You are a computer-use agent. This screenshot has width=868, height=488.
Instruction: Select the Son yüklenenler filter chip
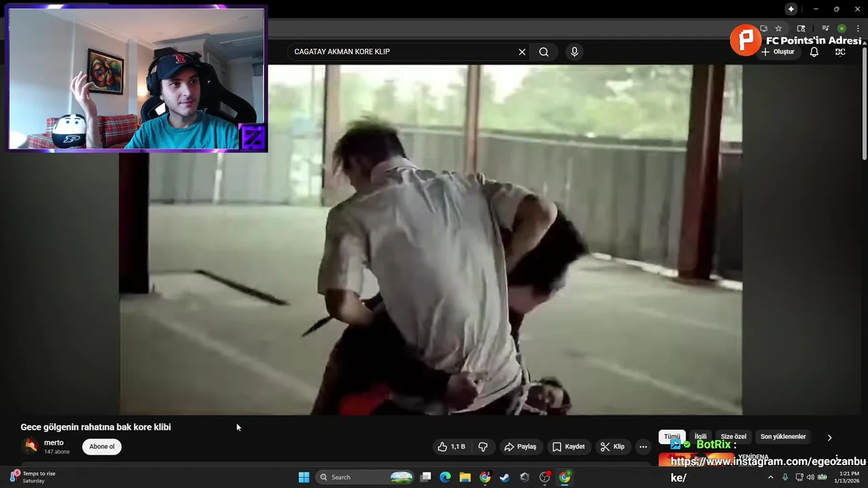pos(783,437)
